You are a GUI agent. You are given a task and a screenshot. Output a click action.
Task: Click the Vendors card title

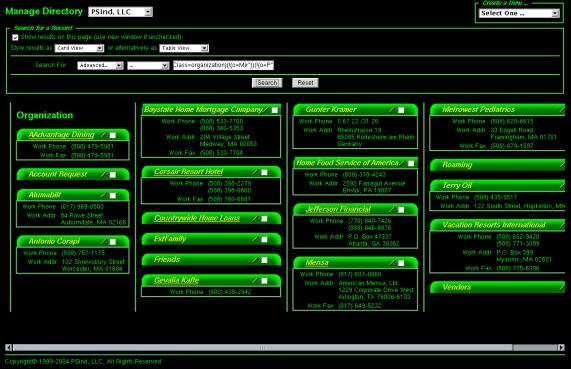pos(457,287)
